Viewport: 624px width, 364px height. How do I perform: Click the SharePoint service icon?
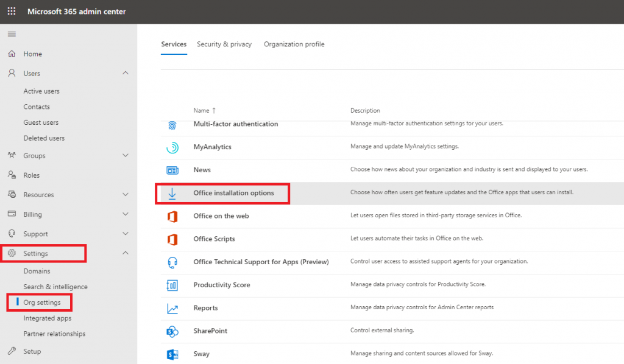click(172, 331)
